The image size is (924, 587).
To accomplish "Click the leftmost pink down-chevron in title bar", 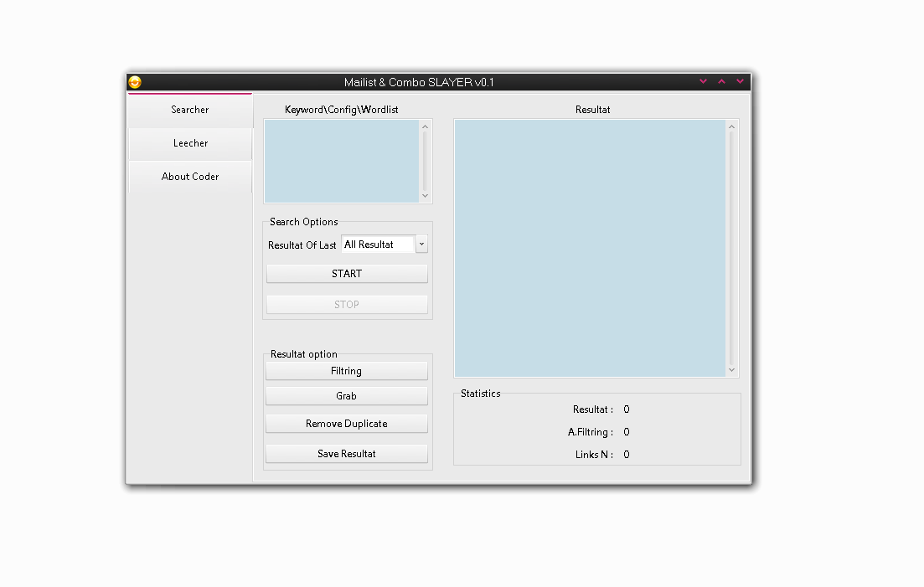I will pos(703,82).
